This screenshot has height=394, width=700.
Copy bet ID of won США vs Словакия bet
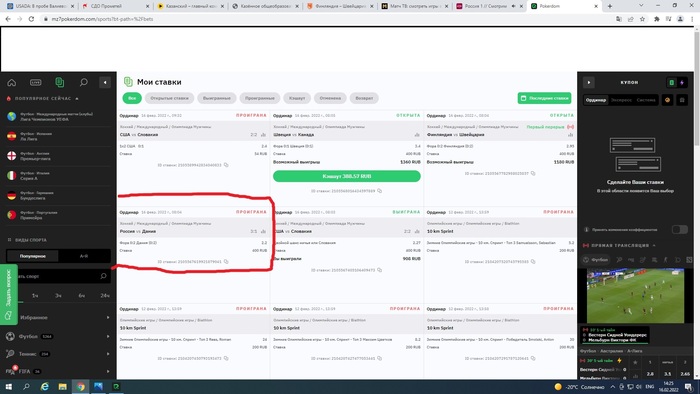pyautogui.click(x=379, y=270)
